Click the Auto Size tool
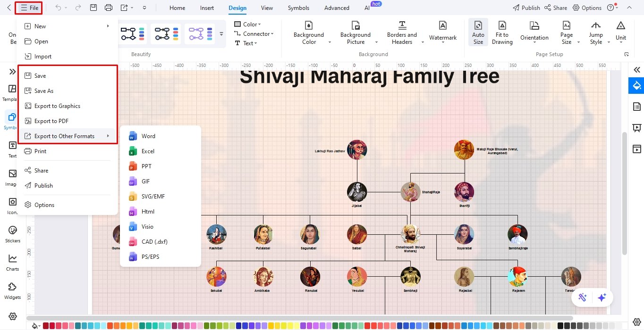 tap(478, 32)
